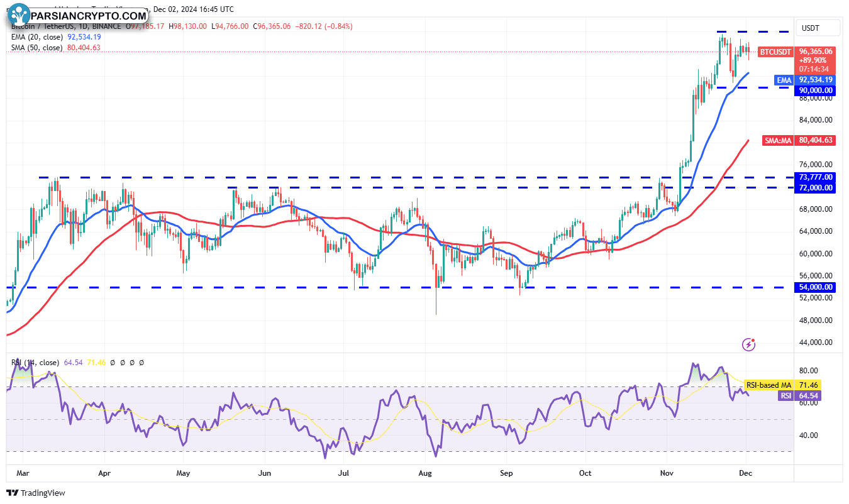Click the 92,534.19 EMA price label
This screenshot has width=849, height=504.
pyautogui.click(x=816, y=80)
